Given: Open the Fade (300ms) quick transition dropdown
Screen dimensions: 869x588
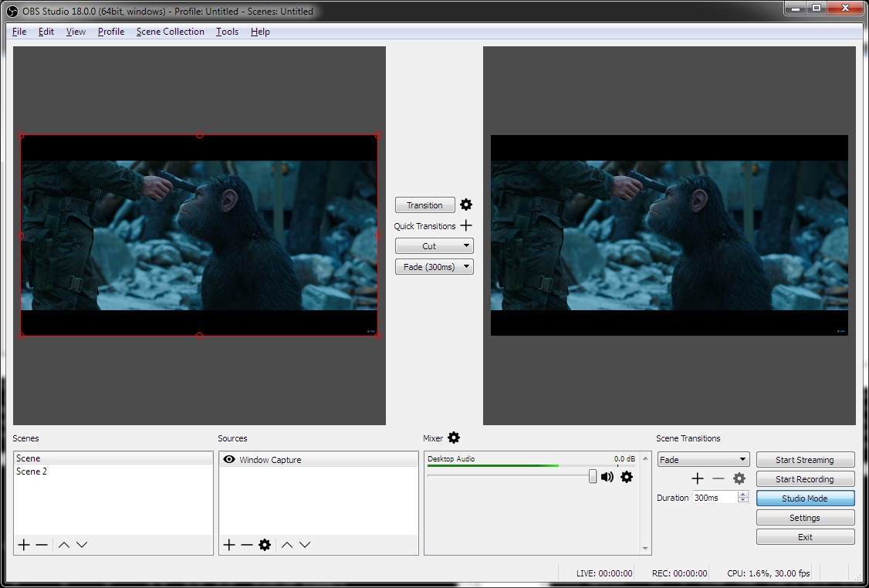Looking at the screenshot, I should [x=434, y=266].
